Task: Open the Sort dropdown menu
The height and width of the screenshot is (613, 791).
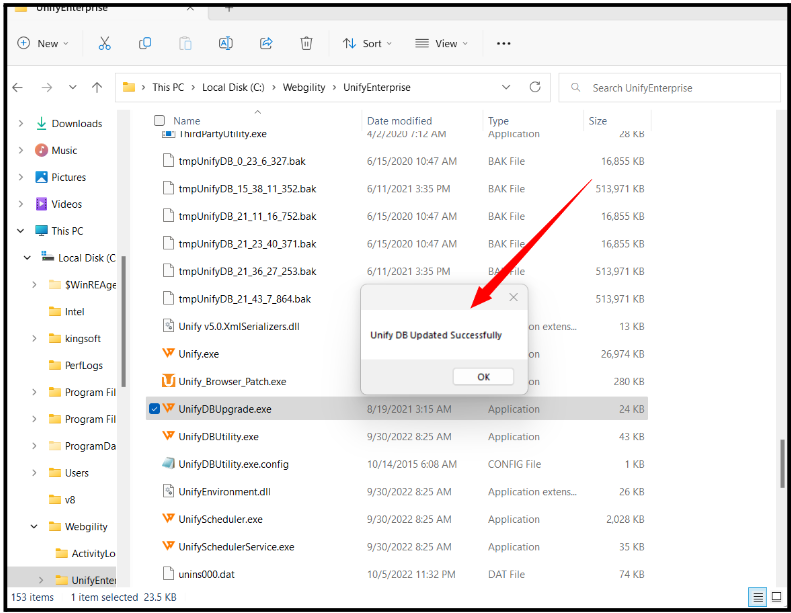Action: pyautogui.click(x=367, y=43)
